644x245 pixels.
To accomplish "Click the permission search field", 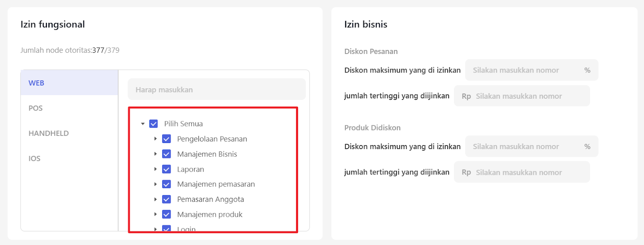I will 217,89.
